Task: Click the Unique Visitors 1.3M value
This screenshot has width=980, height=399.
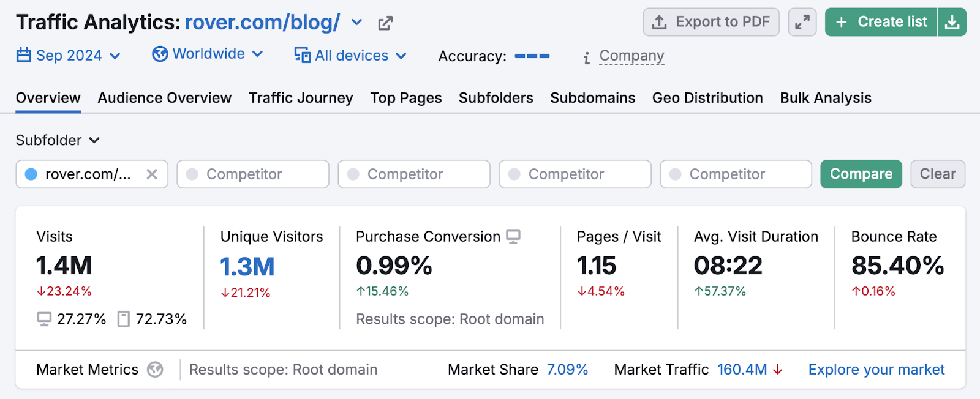Action: [247, 267]
